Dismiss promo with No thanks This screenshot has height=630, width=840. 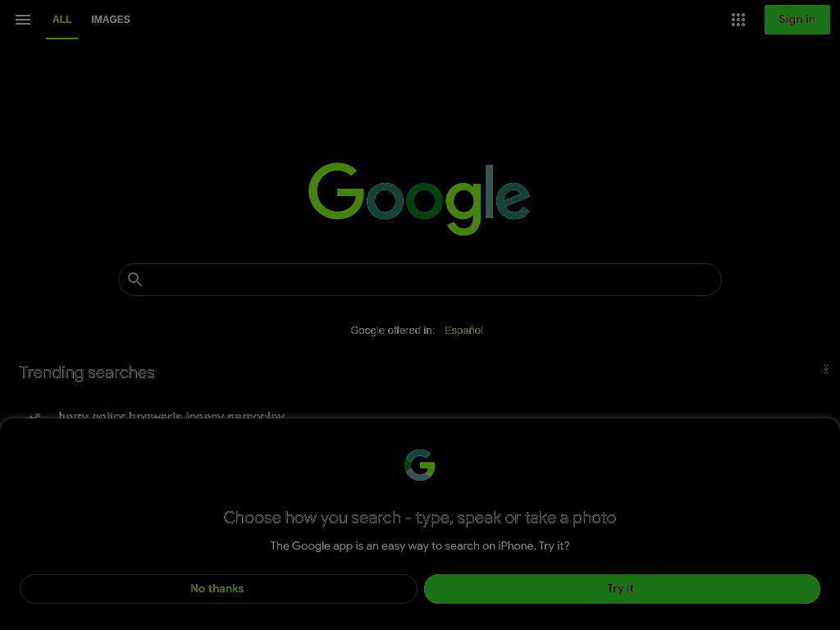click(x=218, y=589)
